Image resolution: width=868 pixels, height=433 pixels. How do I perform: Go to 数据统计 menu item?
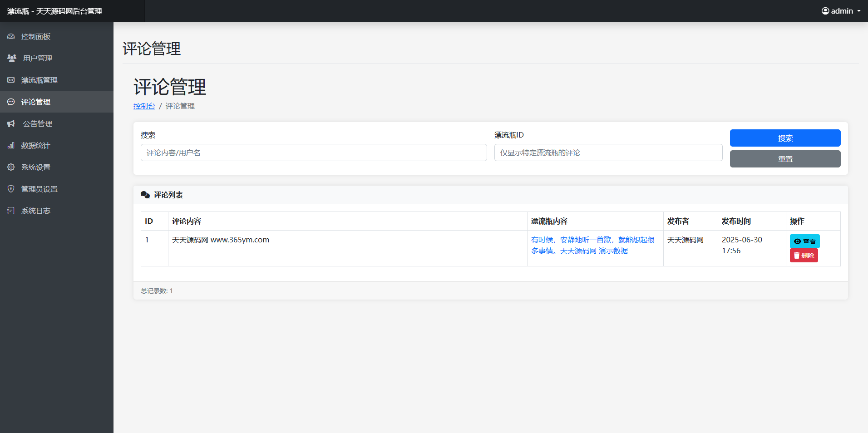point(35,145)
